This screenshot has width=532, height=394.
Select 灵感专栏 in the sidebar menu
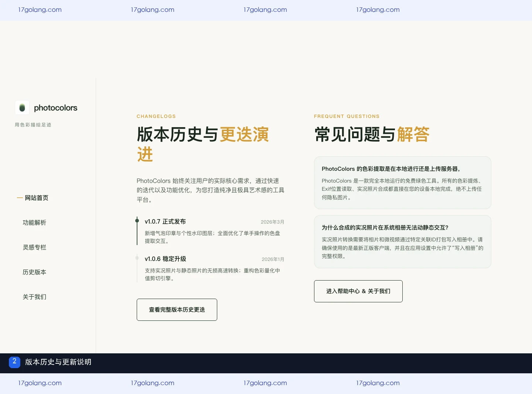(x=34, y=247)
